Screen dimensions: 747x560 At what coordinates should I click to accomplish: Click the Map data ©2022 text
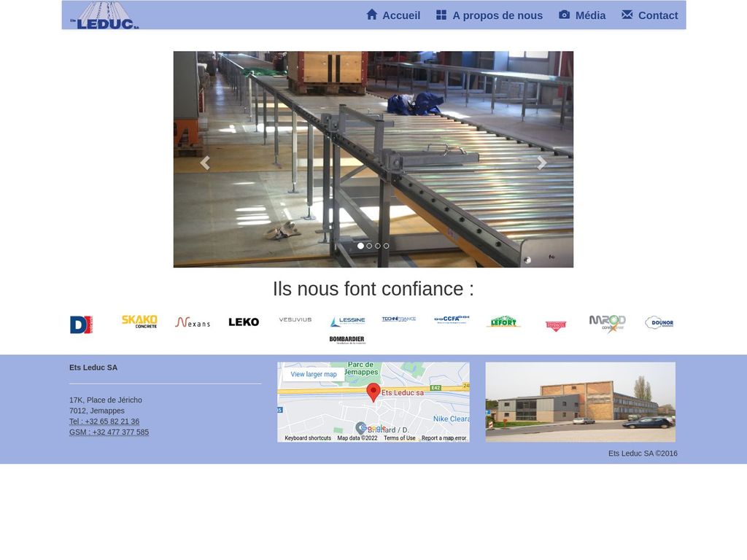coord(357,438)
